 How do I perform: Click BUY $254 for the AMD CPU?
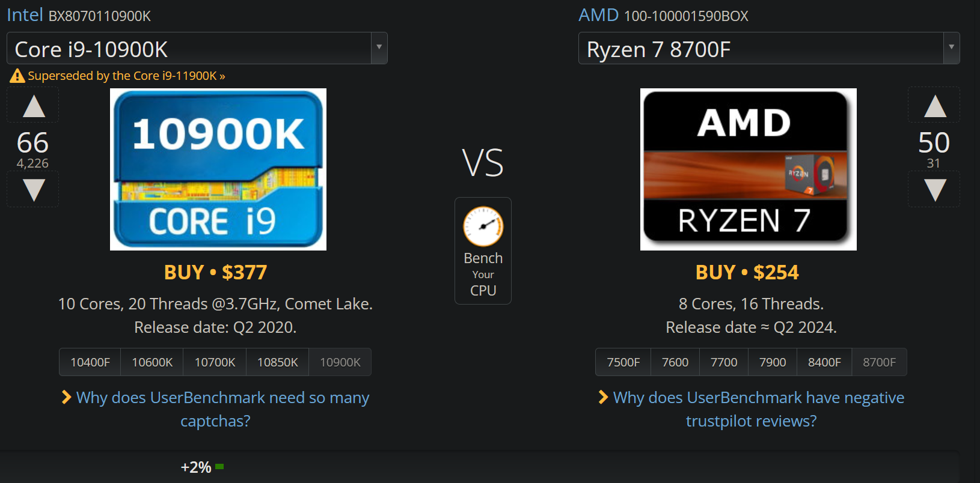(747, 272)
